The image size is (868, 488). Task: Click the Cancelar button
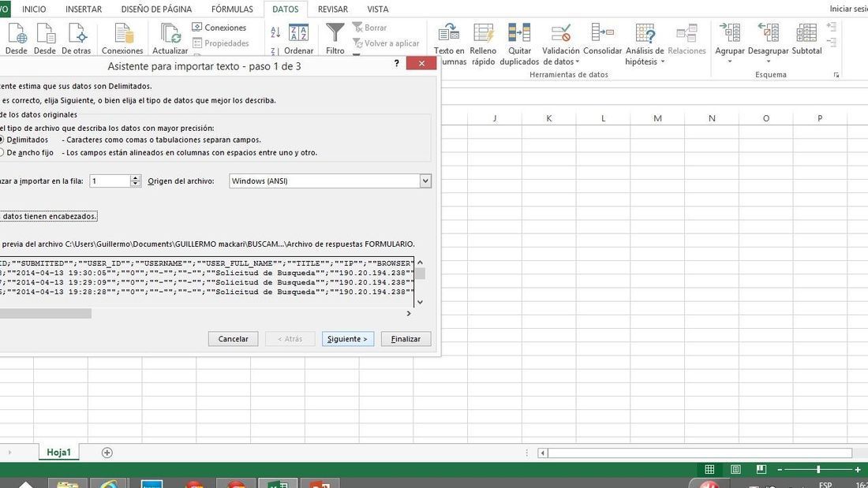pyautogui.click(x=233, y=339)
